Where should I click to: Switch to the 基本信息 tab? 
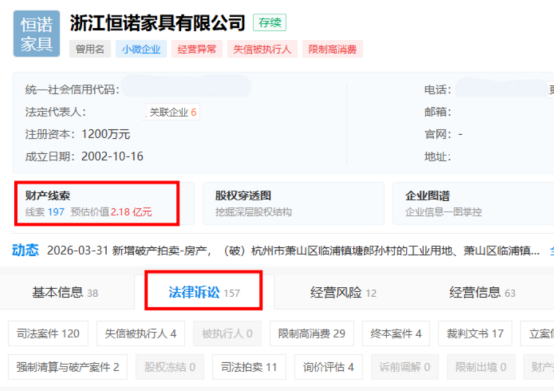coord(65,293)
